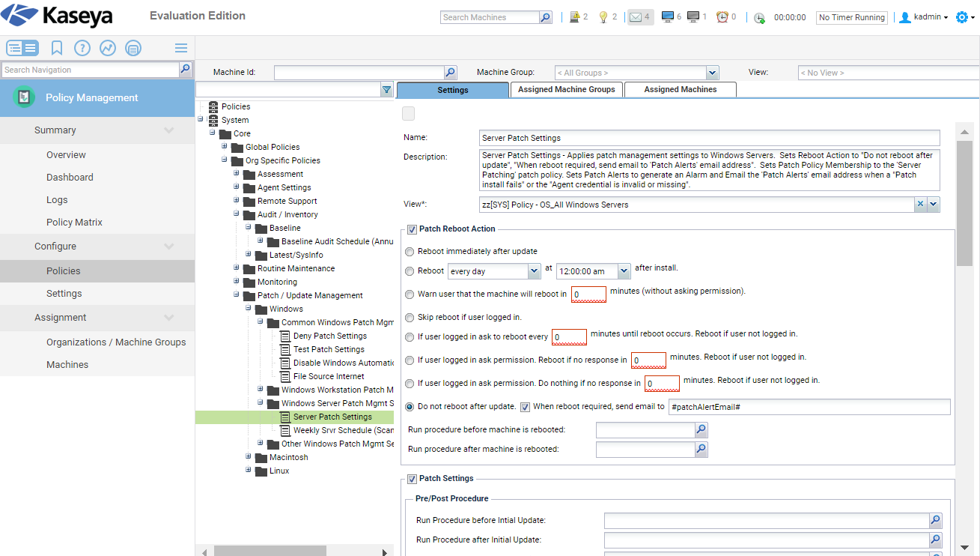Image resolution: width=980 pixels, height=556 pixels.
Task: Select 'Reboot immediately after update' radio button
Action: pos(410,252)
